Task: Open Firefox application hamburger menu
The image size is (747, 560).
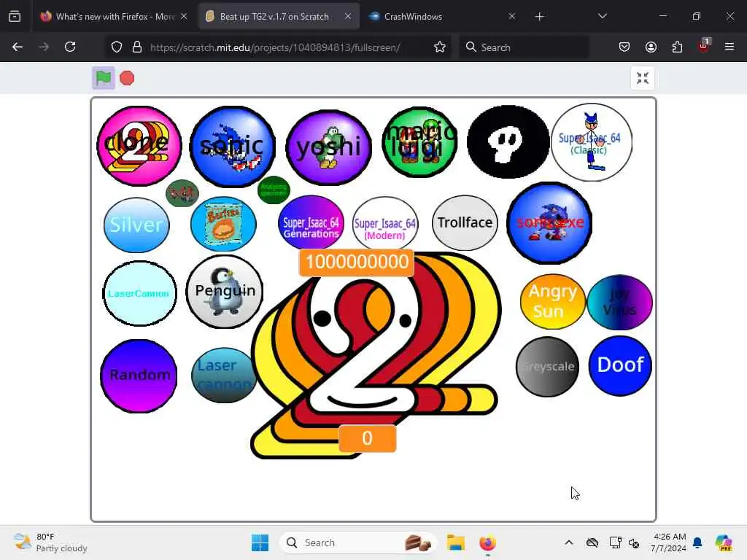Action: [729, 47]
